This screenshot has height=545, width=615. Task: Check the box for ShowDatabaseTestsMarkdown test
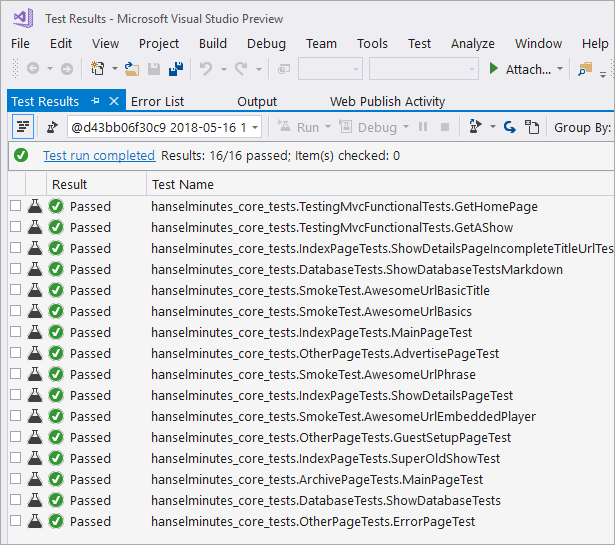coord(15,269)
